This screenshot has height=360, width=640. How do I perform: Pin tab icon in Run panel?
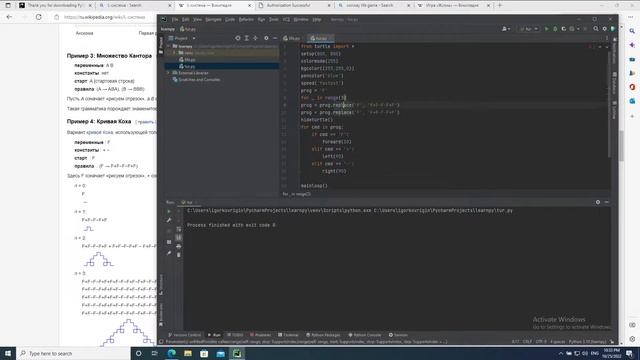pyautogui.click(x=169, y=253)
